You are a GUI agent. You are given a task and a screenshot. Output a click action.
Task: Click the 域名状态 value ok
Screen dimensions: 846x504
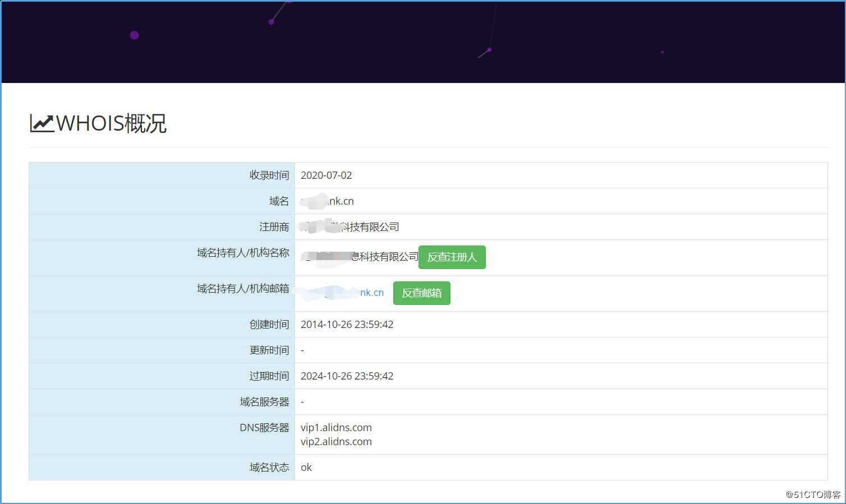(306, 468)
